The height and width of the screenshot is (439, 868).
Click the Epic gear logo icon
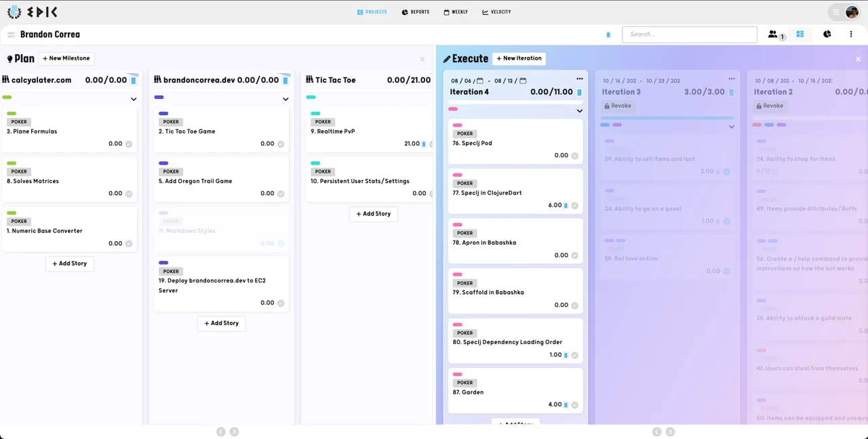coord(14,12)
